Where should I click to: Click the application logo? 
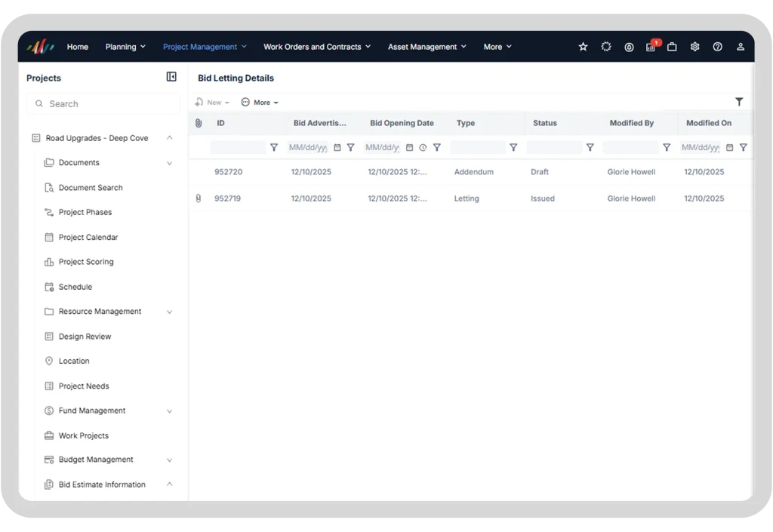coord(41,47)
